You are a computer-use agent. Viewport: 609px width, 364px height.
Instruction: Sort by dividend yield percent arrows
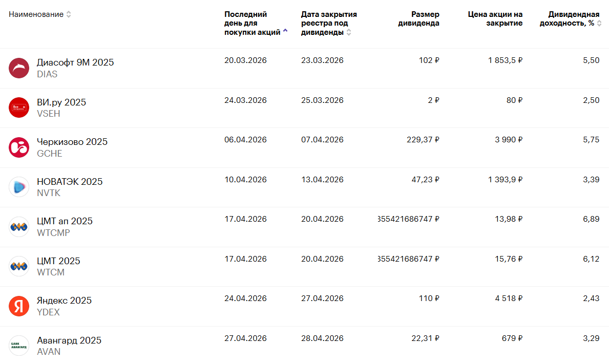click(599, 23)
